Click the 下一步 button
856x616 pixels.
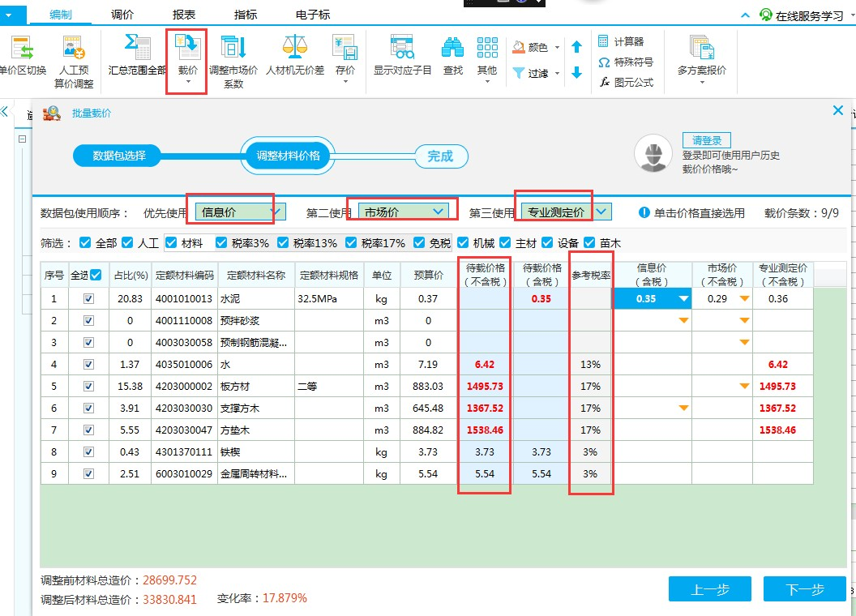pyautogui.click(x=805, y=589)
